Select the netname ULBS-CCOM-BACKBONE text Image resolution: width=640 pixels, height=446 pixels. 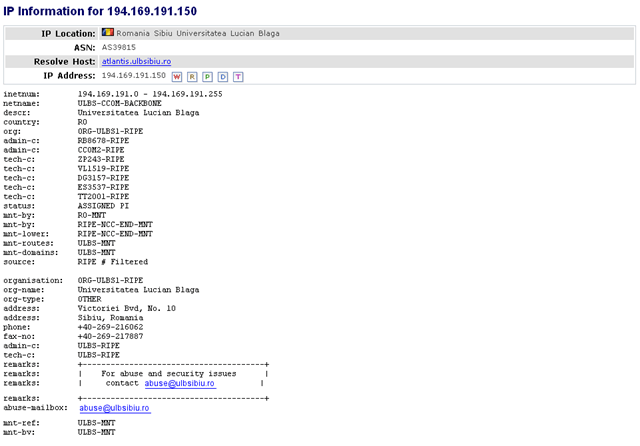tap(123, 102)
